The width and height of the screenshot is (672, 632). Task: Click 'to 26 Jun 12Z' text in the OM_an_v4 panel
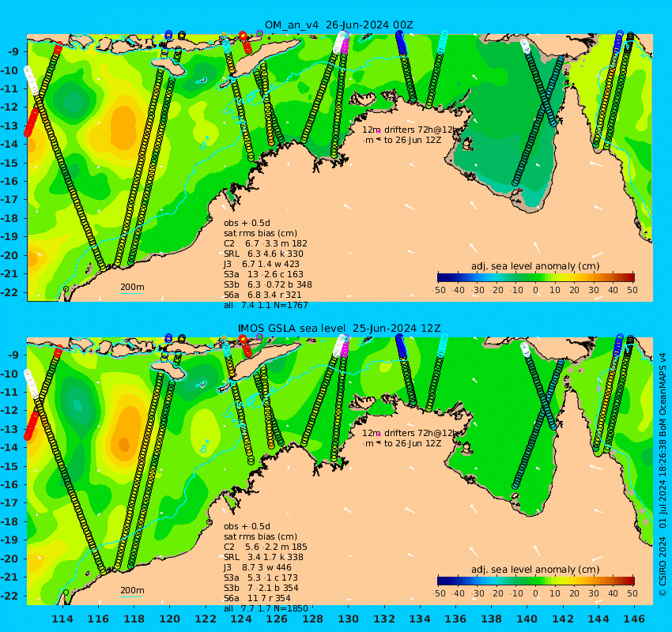click(x=413, y=140)
